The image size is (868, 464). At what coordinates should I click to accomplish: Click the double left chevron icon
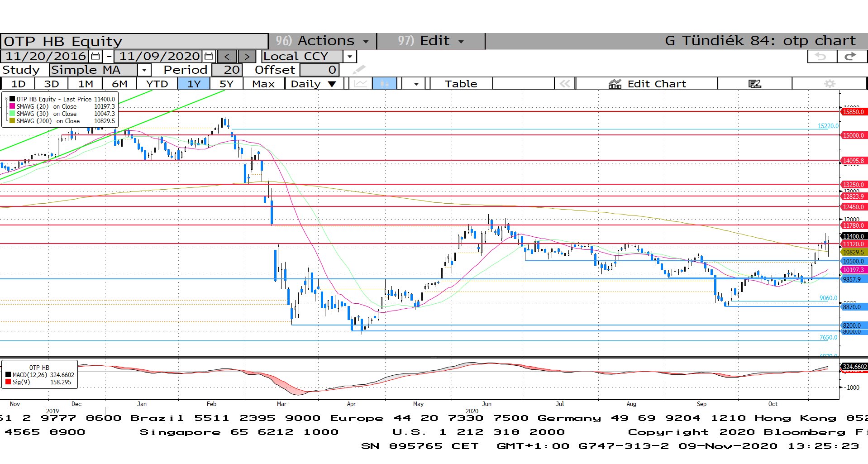(x=565, y=84)
